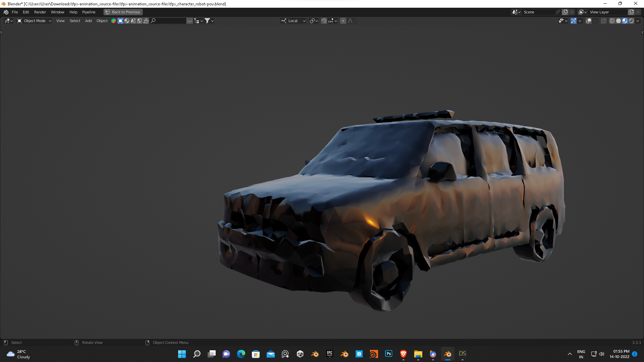Enable the proportional editing icon

343,21
